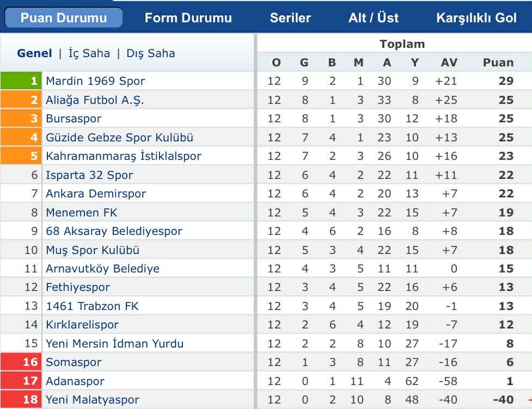Open the Seriler tab
Screen dimensions: 532x409
pos(290,17)
